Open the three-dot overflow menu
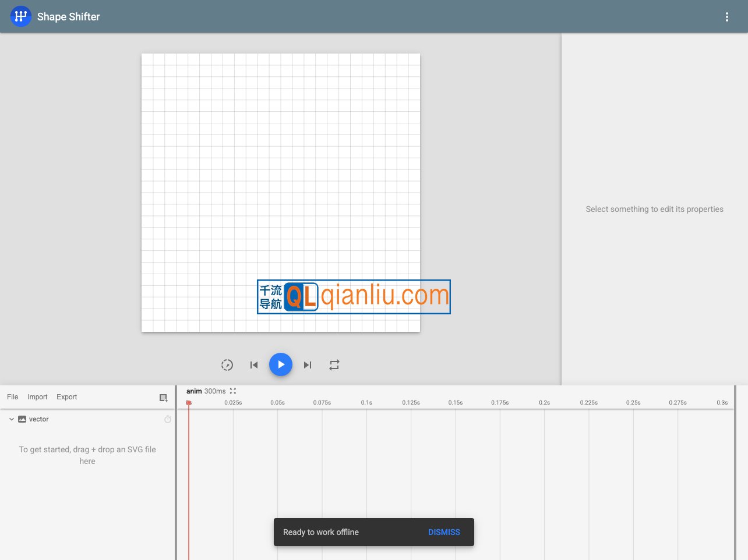The height and width of the screenshot is (560, 748). click(726, 17)
